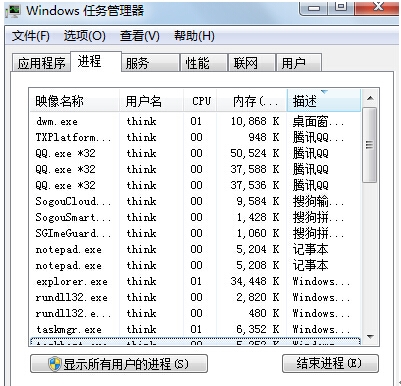Click the process list scrollbar thumb
Image resolution: width=401 pixels, height=386 pixels.
(369, 145)
